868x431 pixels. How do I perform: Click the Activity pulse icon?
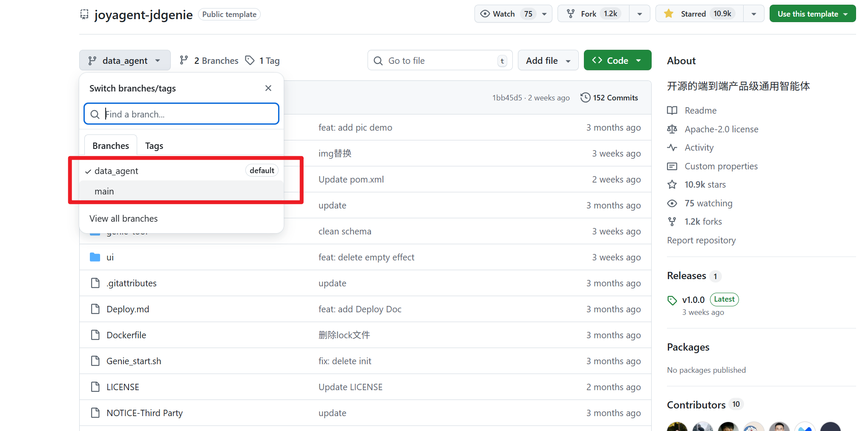pyautogui.click(x=672, y=148)
